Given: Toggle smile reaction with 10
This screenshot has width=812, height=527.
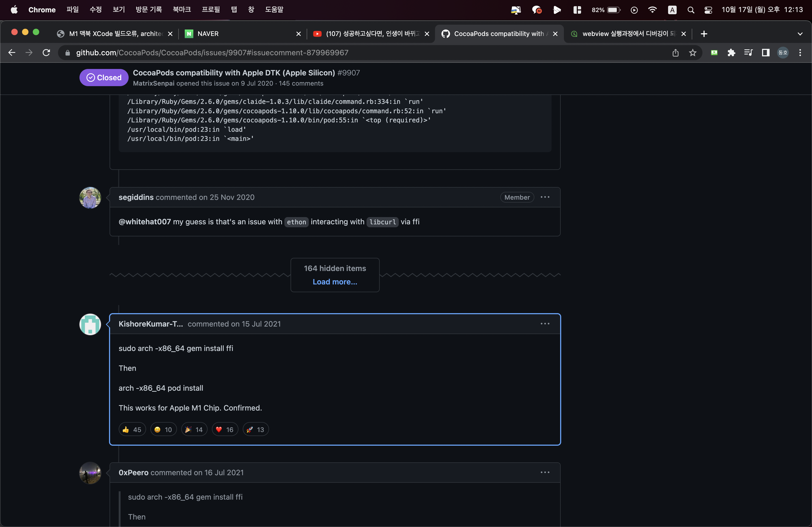Looking at the screenshot, I should pyautogui.click(x=164, y=429).
